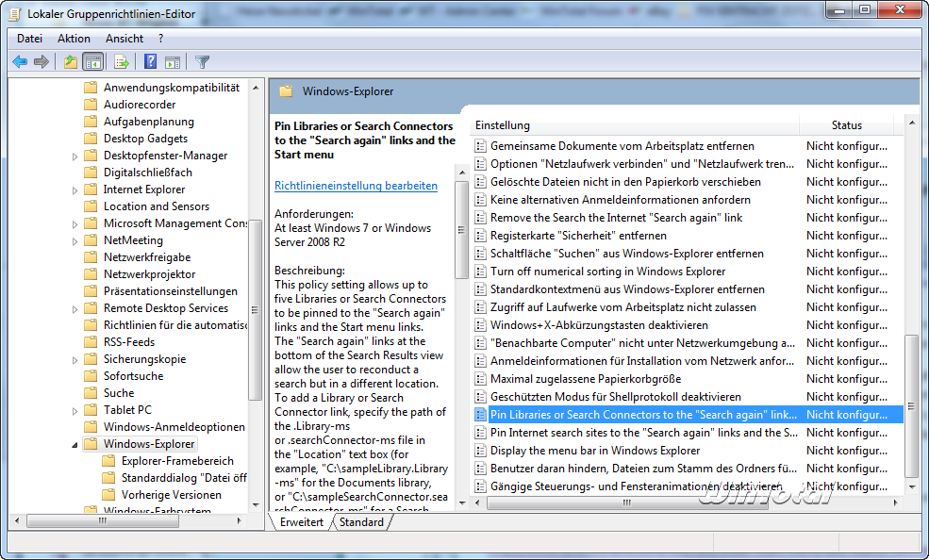Screen dimensions: 929x560
Task: Expand the Internet Explorer tree node
Action: click(x=75, y=189)
